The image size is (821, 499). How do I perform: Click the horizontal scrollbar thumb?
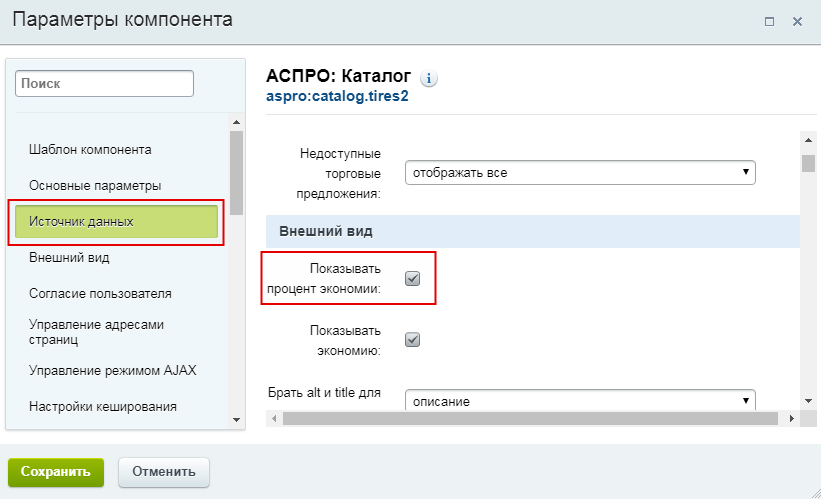pos(530,418)
